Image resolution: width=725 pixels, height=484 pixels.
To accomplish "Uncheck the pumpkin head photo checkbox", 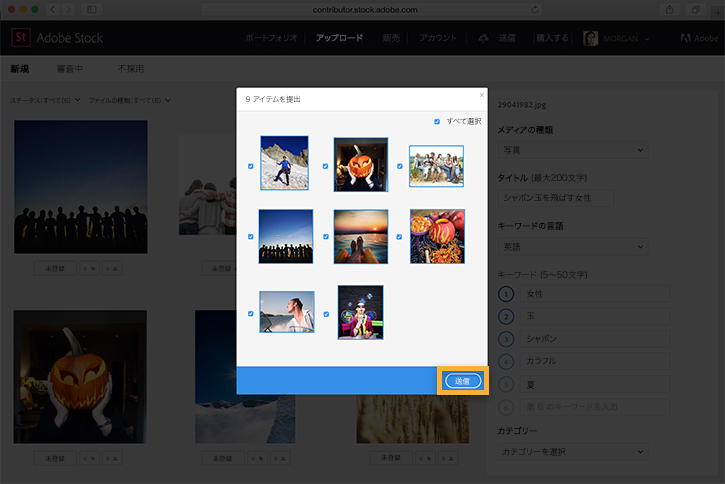I will [x=326, y=166].
